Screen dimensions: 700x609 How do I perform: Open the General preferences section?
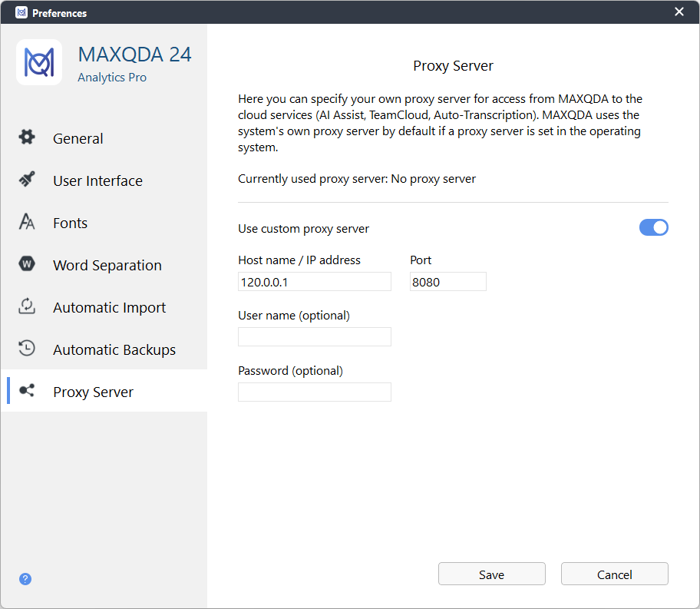click(104, 138)
